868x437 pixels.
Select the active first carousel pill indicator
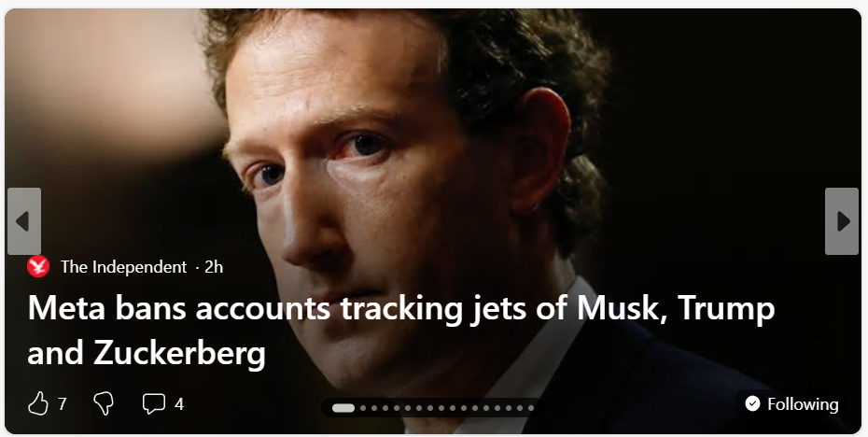click(x=343, y=408)
